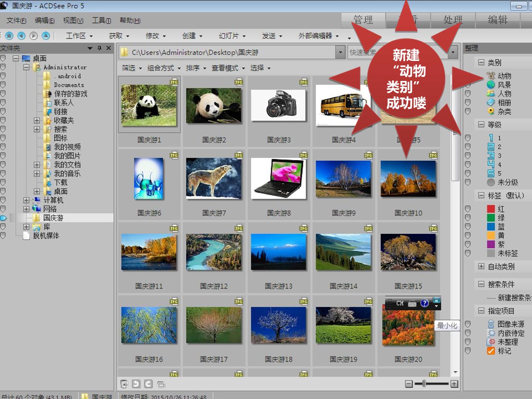The width and height of the screenshot is (532, 399).
Task: Pin the 文件夹 panel with the pushpin icon
Action: pos(99,48)
